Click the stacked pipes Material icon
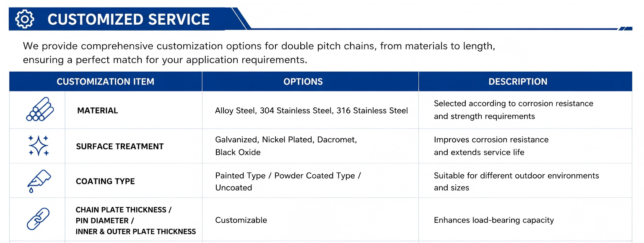644x243 pixels. click(39, 110)
